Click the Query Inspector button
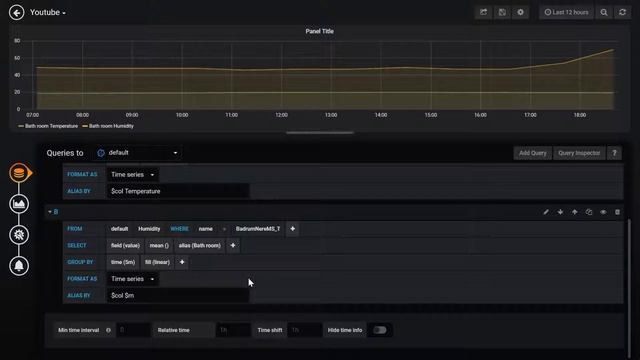Image resolution: width=640 pixels, height=360 pixels. point(579,153)
